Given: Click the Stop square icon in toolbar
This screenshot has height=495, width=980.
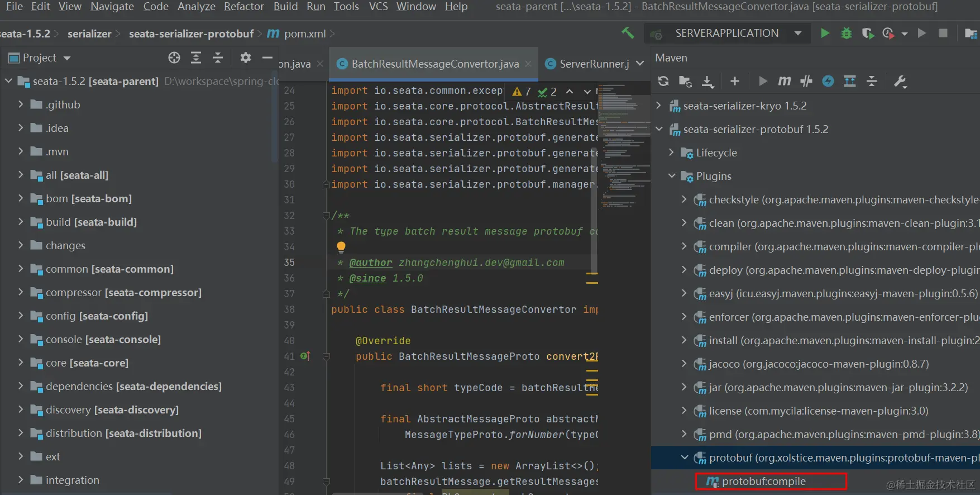Looking at the screenshot, I should [943, 34].
